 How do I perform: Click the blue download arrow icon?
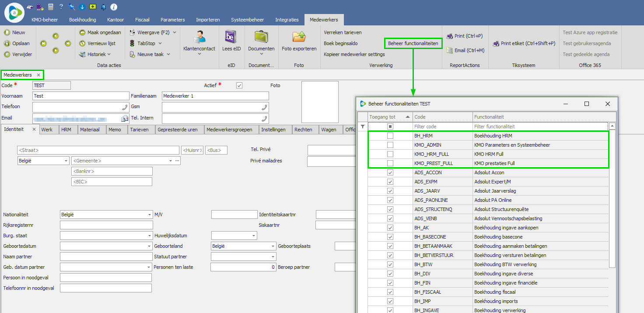click(x=82, y=7)
